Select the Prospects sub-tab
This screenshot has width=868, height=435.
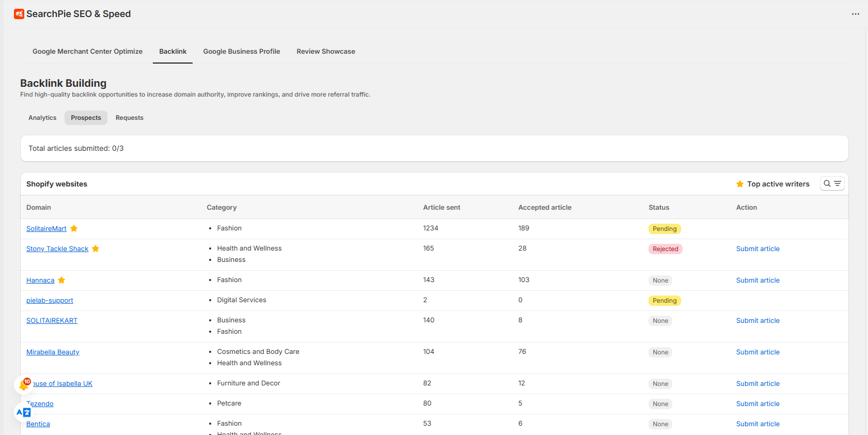click(86, 118)
